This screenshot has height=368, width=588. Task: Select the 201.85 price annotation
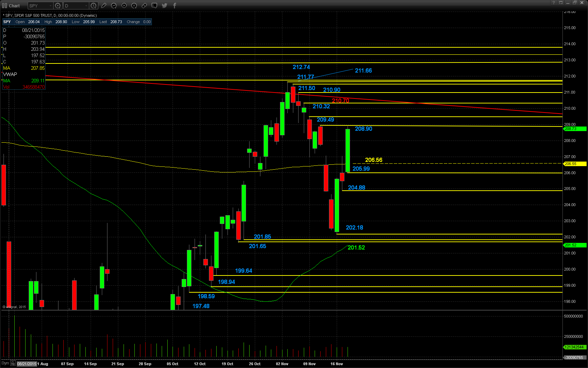(x=262, y=237)
